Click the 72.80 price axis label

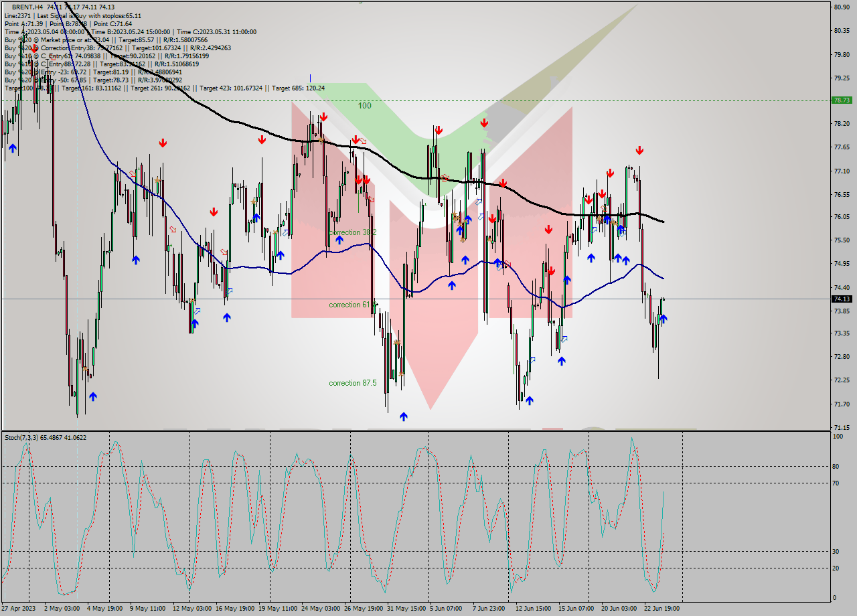click(x=842, y=357)
